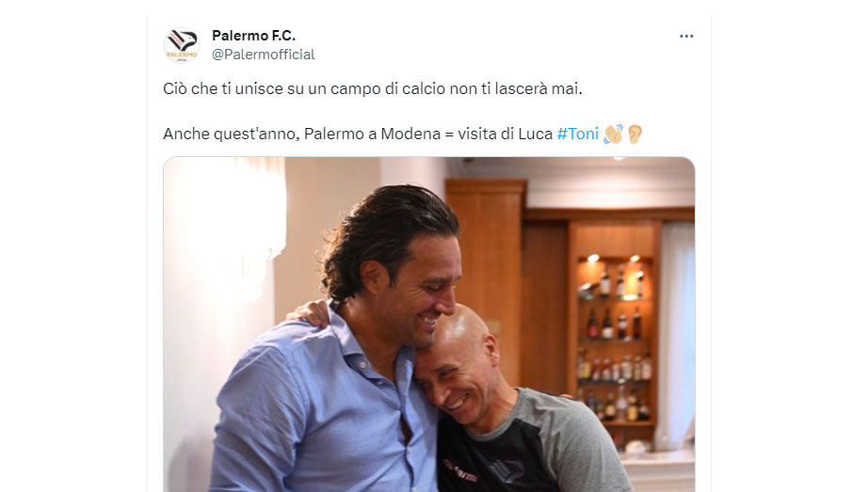
Task: Click the Palermo F.C. display name
Action: click(x=253, y=36)
